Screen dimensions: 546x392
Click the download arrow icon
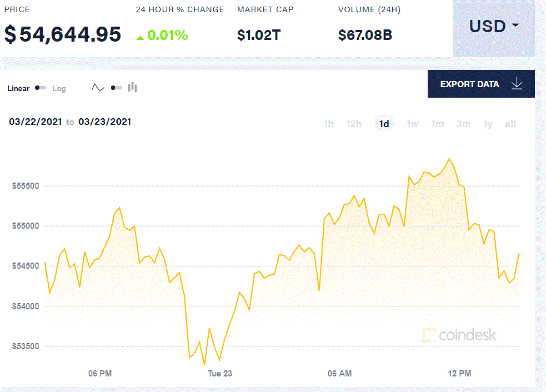[x=517, y=84]
